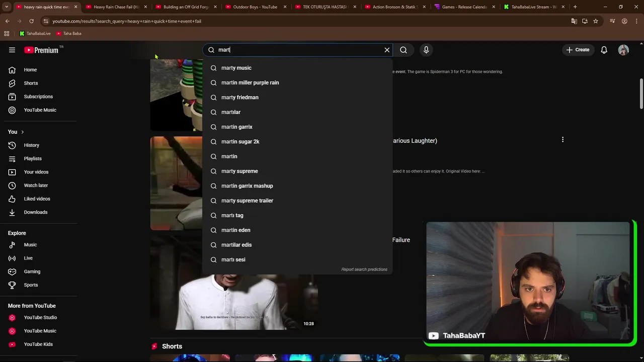The image size is (644, 362).
Task: Start voice search with microphone icon
Action: [x=426, y=50]
